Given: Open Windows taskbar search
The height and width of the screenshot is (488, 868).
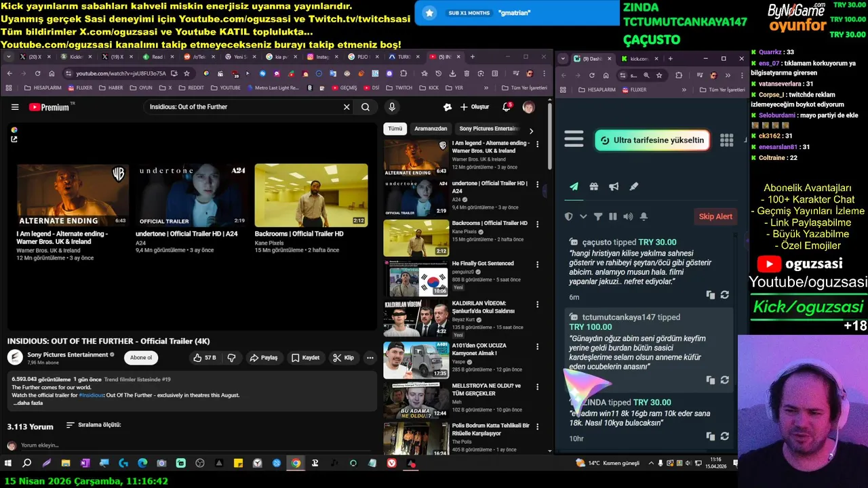Looking at the screenshot, I should coord(27,463).
